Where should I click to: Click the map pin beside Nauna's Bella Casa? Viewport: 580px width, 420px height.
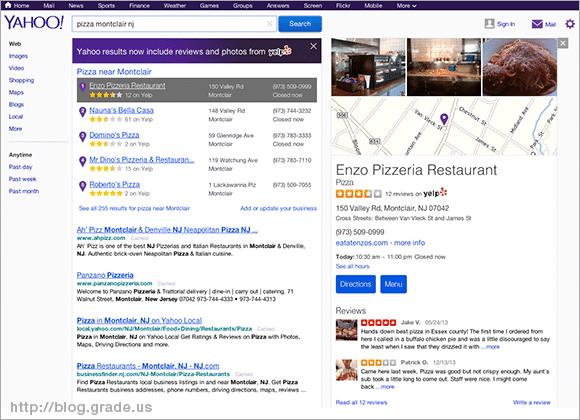point(82,112)
